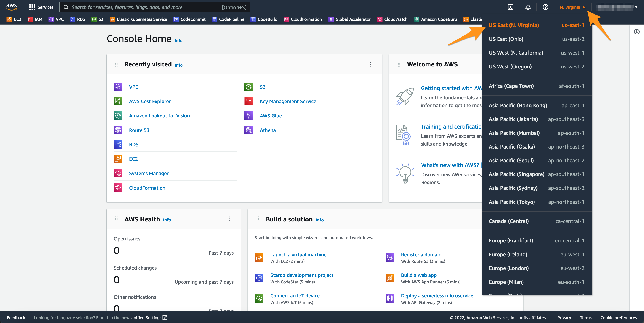Open the notifications bell

[528, 7]
